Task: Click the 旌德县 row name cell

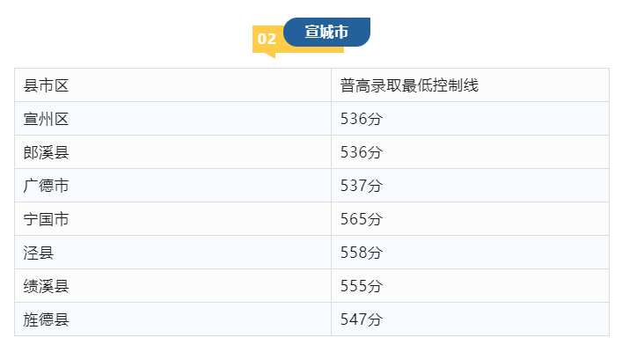Action: [173, 319]
